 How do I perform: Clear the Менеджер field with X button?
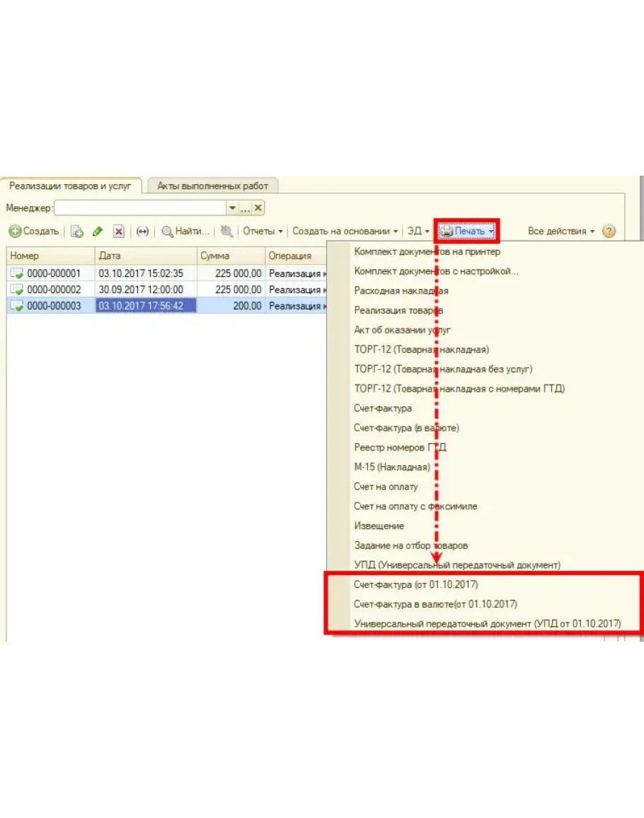click(258, 208)
